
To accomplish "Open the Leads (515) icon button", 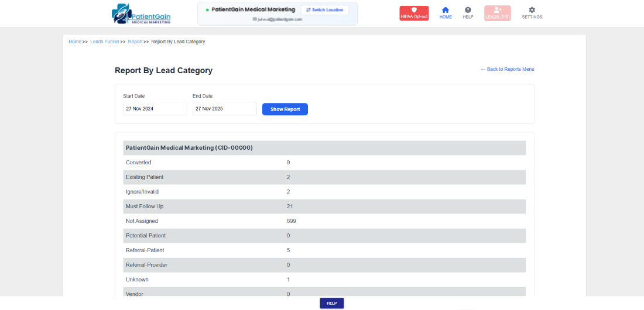I will tap(498, 13).
